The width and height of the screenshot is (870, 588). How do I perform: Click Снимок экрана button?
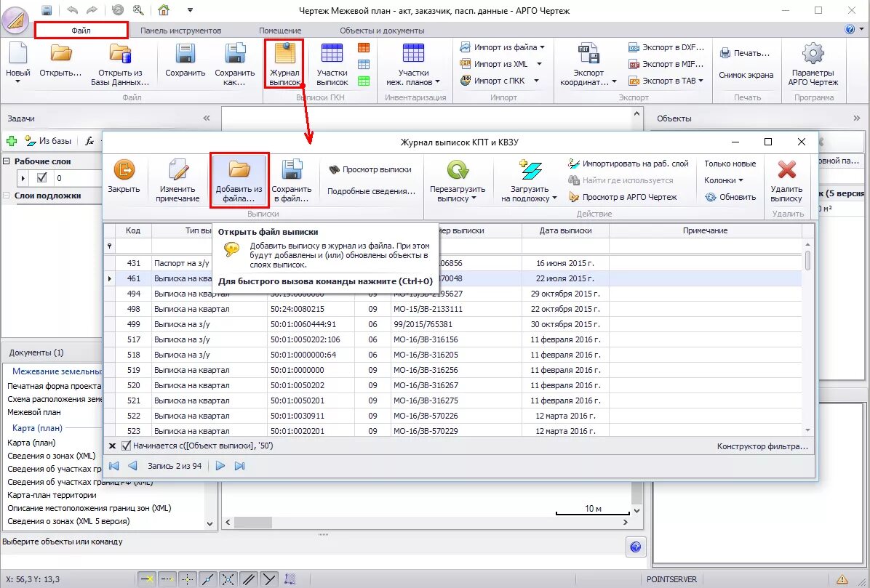746,76
